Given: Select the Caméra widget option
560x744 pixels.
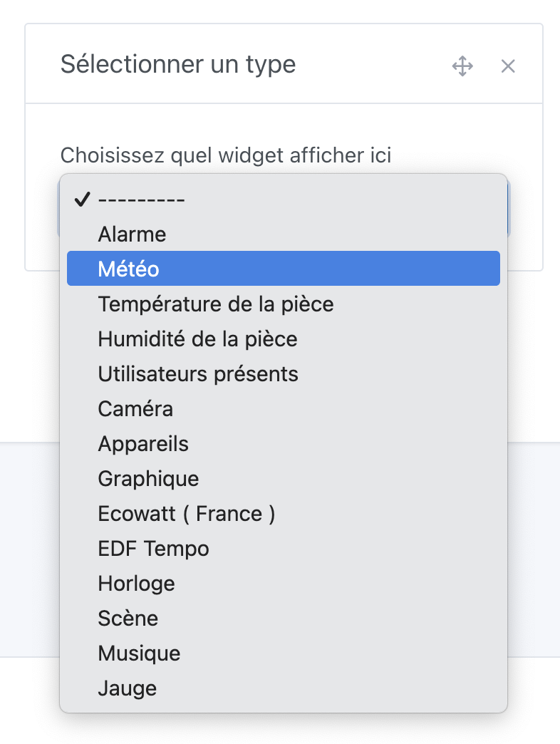Looking at the screenshot, I should [x=135, y=408].
